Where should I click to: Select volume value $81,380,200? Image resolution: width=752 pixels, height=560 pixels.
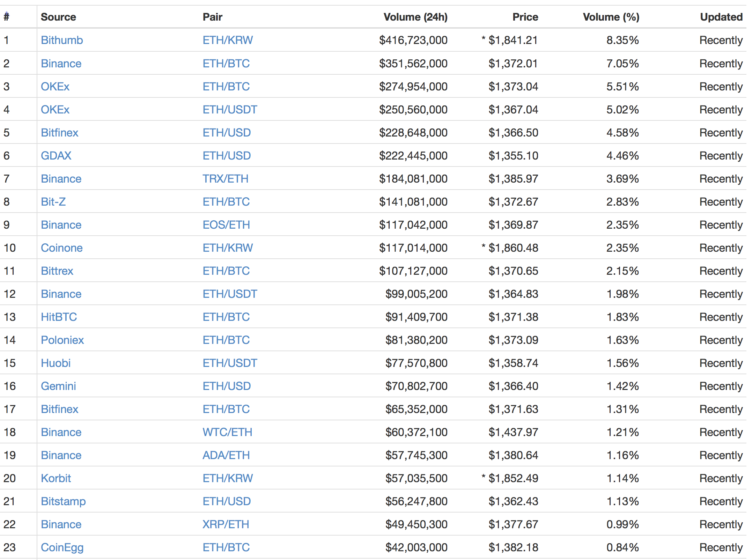tap(416, 340)
